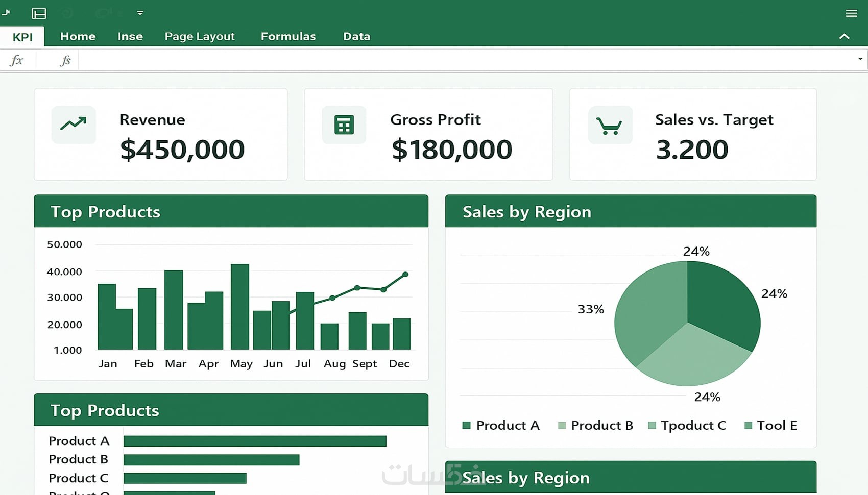Click the Apr month label
868x495 pixels.
(x=208, y=364)
